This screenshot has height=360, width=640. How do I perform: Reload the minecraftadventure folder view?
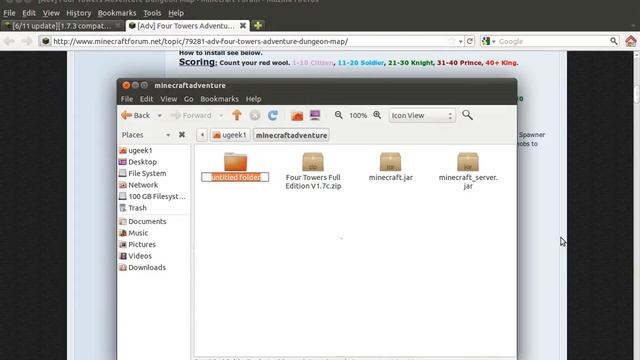pyautogui.click(x=273, y=116)
